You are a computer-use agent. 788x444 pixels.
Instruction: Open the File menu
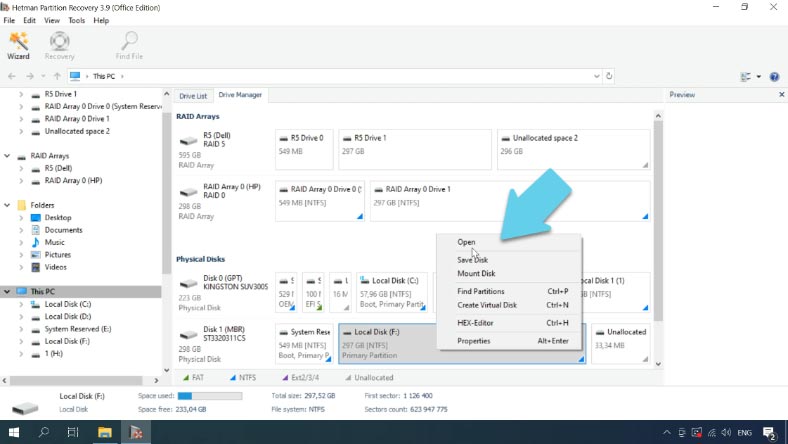(9, 21)
